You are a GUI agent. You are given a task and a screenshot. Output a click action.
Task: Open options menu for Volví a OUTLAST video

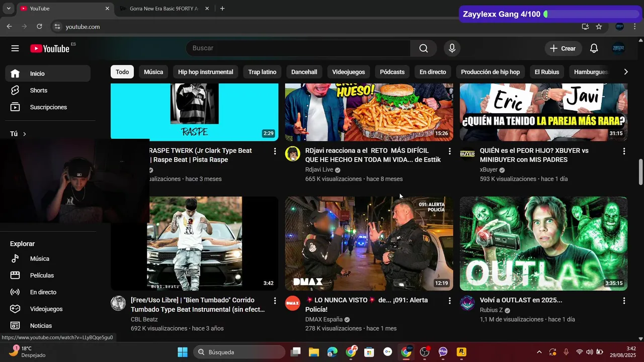624,301
